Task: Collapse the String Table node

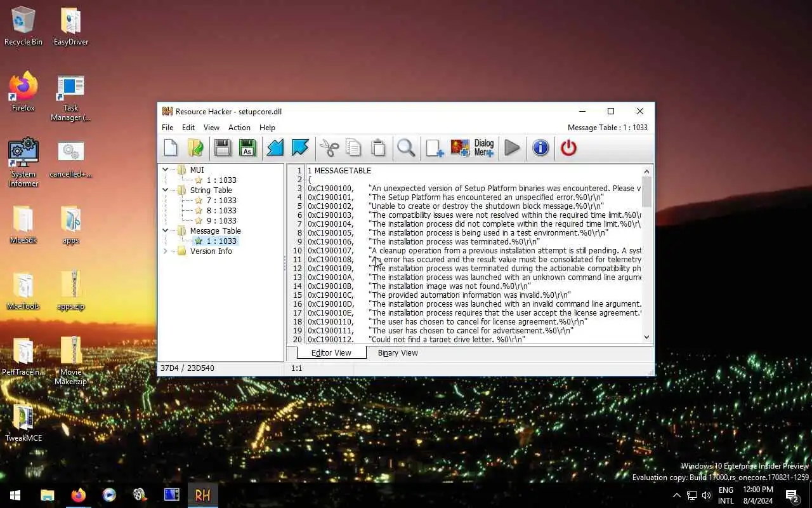Action: (x=166, y=190)
